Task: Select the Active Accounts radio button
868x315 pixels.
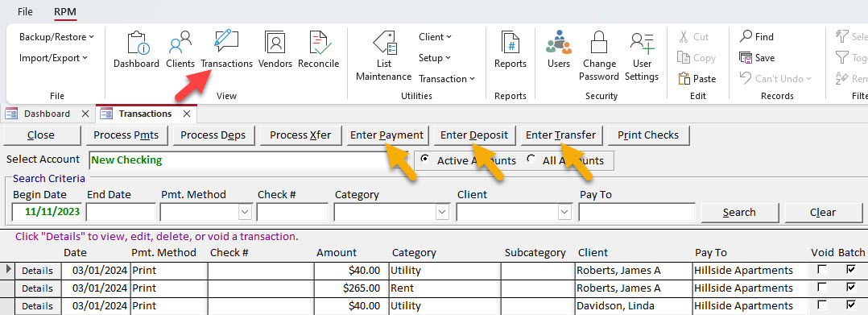Action: pyautogui.click(x=425, y=160)
